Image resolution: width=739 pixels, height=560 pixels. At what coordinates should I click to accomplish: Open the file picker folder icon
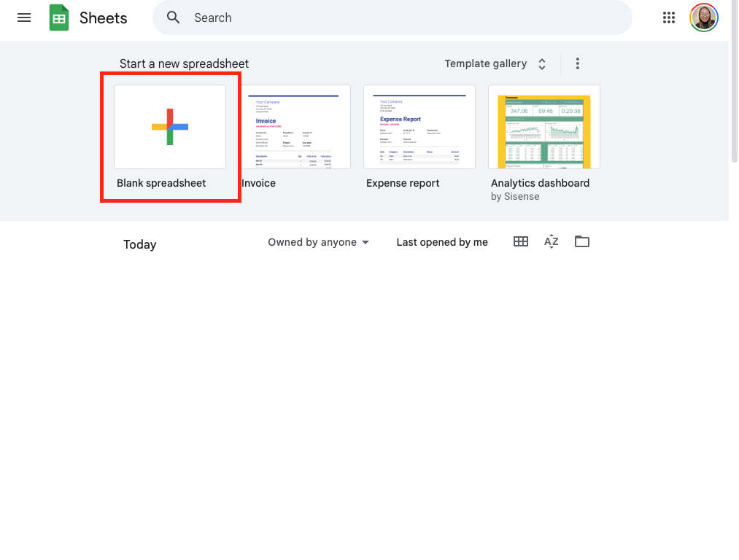(582, 241)
